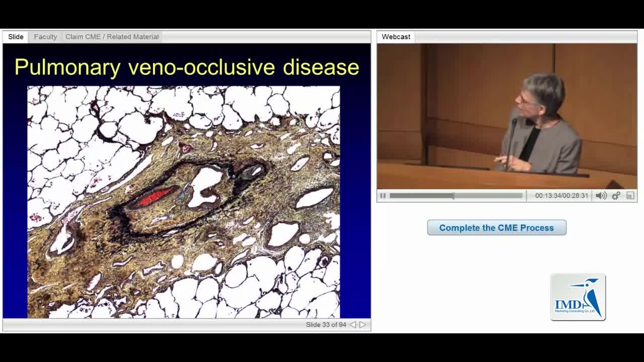
Task: Select the Slide tab
Action: [16, 37]
